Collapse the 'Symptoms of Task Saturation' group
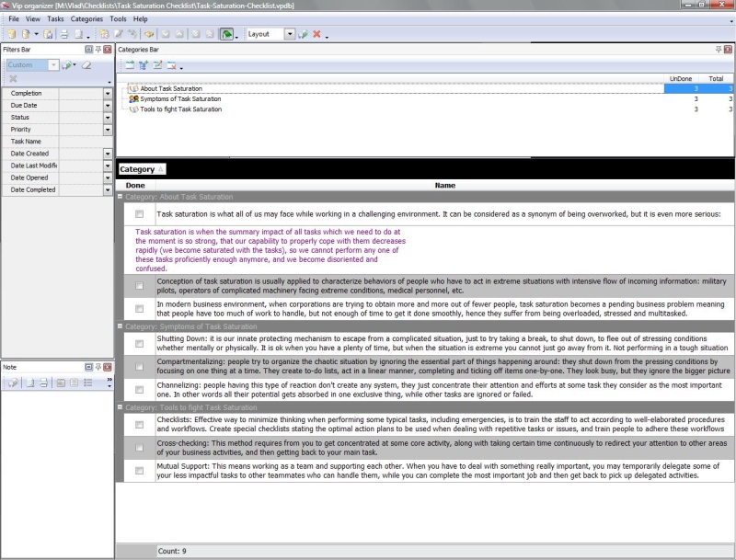The image size is (736, 560). (x=120, y=326)
